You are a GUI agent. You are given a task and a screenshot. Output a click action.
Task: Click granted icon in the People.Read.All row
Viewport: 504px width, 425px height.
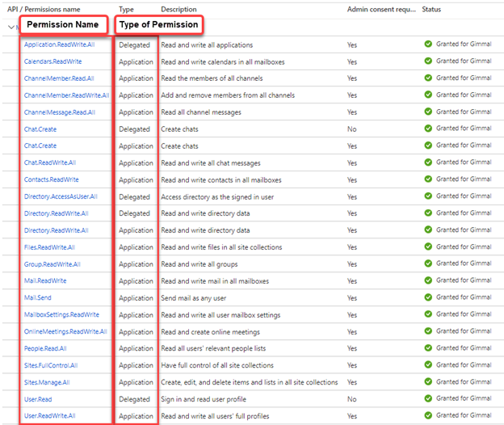[x=428, y=348]
